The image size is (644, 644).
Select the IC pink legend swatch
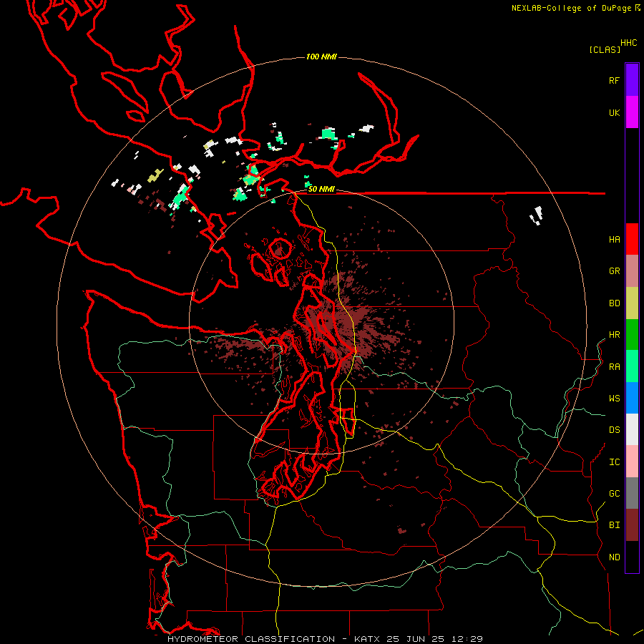point(632,462)
